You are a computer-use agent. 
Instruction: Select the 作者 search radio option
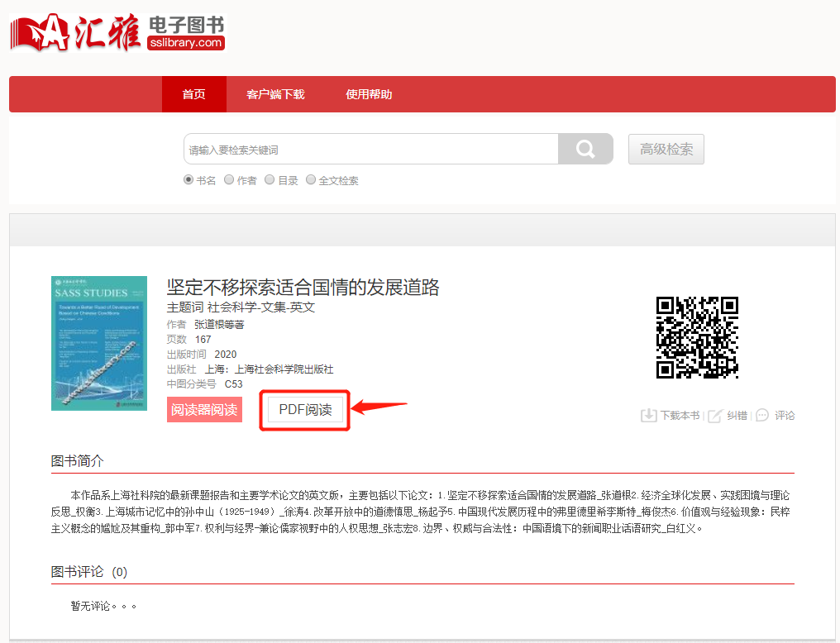(229, 180)
